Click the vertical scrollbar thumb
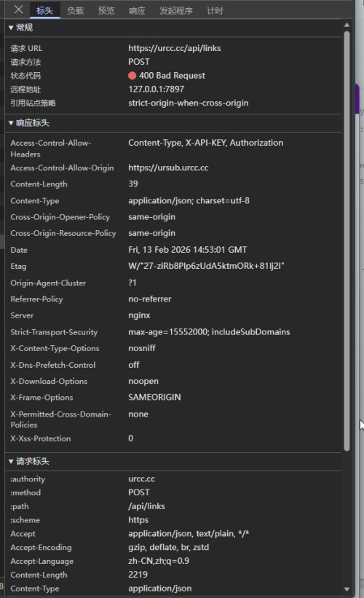364x598 pixels. 347,241
